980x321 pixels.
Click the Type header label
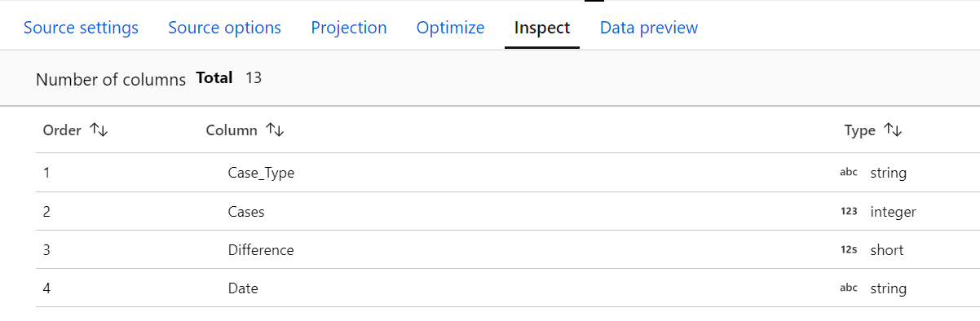(x=860, y=130)
